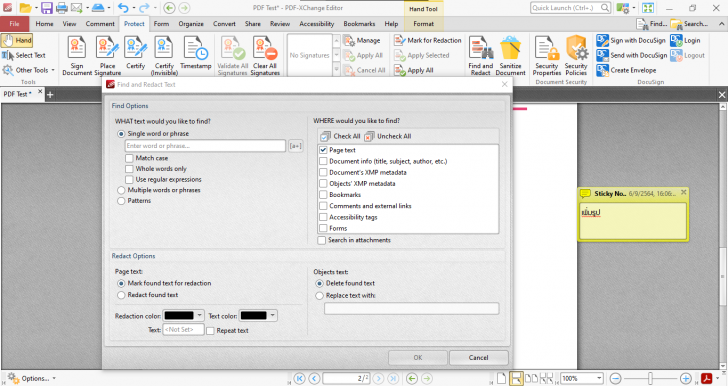Click Check All icon
Screen dimensions: 728x386
(x=325, y=136)
